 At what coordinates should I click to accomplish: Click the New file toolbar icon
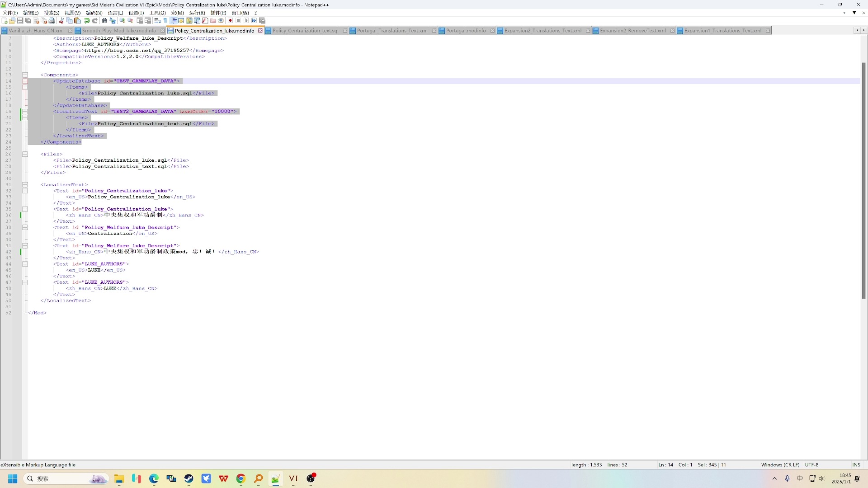(5, 21)
